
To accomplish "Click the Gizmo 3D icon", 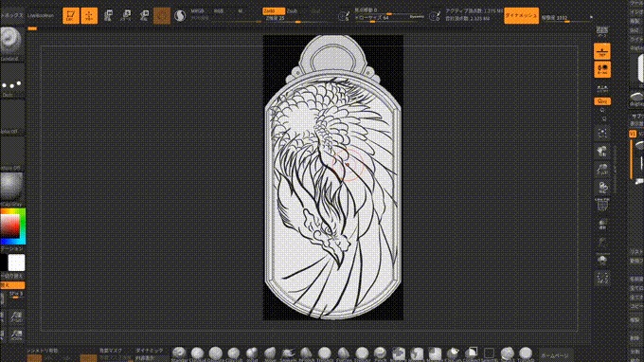I will (x=162, y=15).
